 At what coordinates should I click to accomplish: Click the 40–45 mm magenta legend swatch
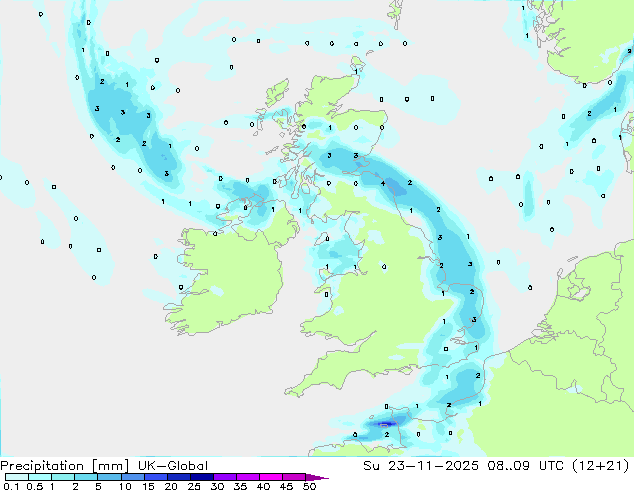[x=271, y=477]
